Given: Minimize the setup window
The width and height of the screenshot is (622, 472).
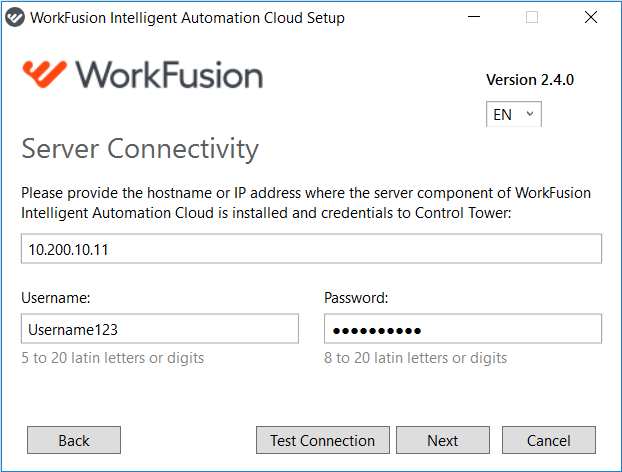Looking at the screenshot, I should pos(474,17).
